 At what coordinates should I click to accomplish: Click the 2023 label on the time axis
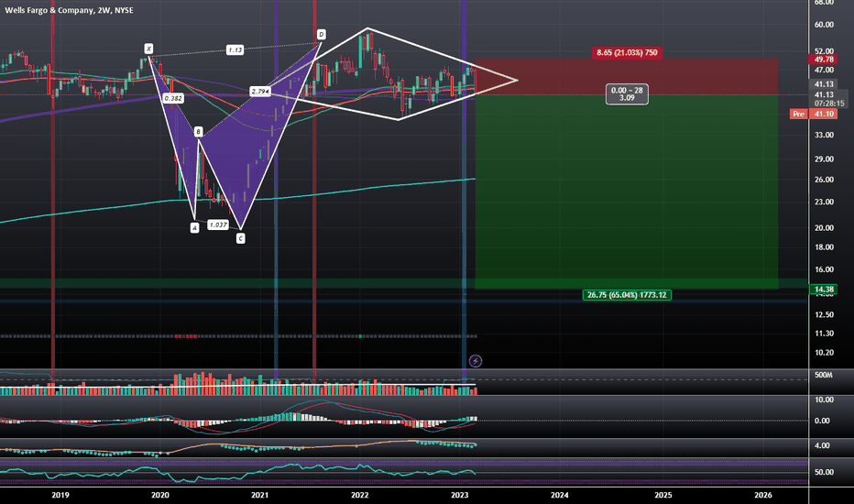(x=460, y=495)
